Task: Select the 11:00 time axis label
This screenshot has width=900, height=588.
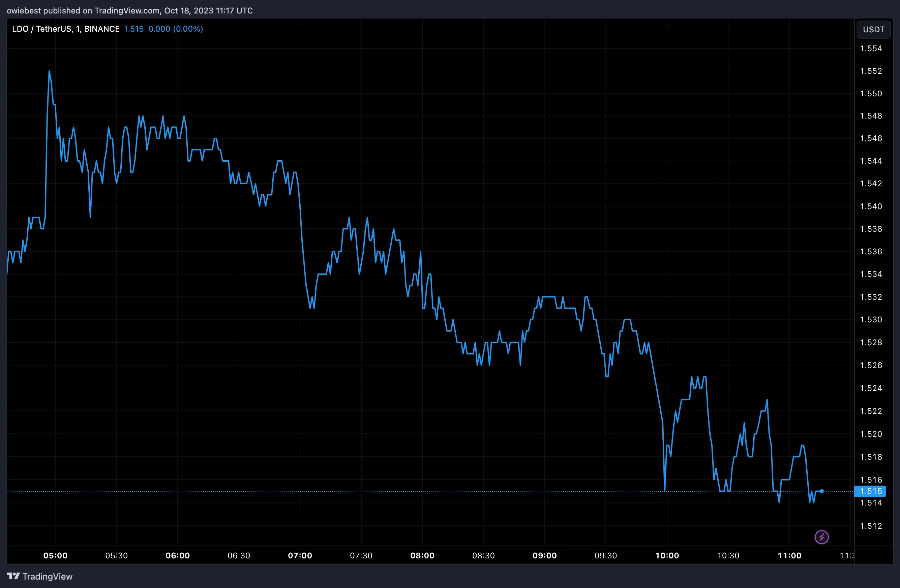Action: pyautogui.click(x=789, y=555)
